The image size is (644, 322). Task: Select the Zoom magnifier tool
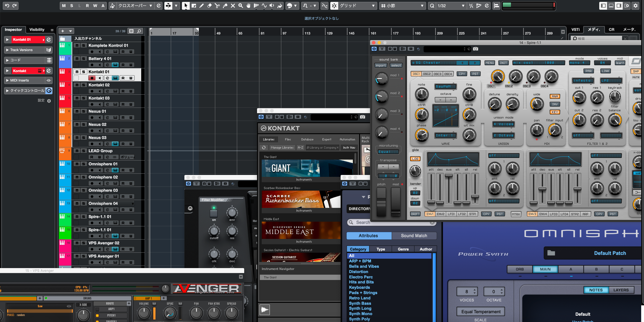(x=241, y=6)
